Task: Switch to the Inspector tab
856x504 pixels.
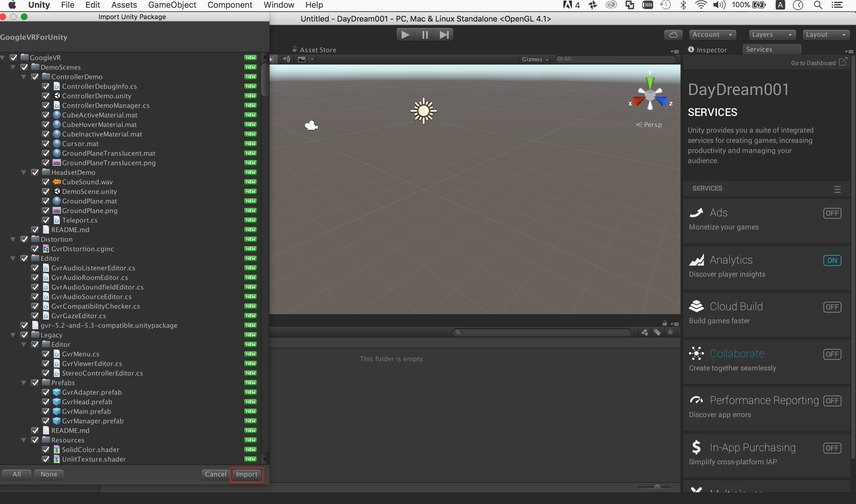Action: pos(708,50)
